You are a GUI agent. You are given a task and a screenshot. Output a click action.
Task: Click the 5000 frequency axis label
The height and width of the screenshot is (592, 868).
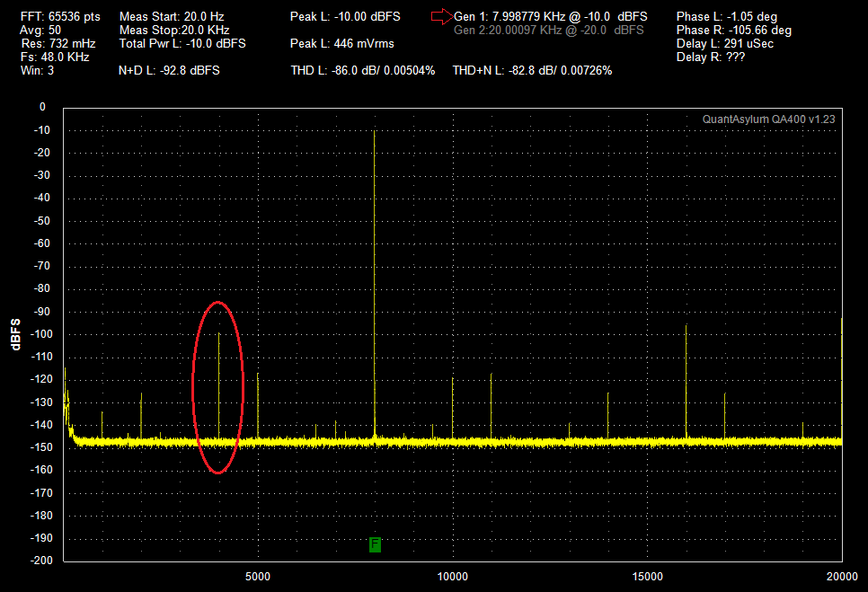[258, 576]
